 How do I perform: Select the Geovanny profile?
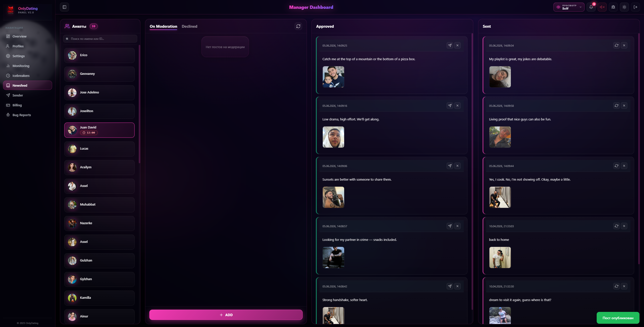[x=99, y=74]
